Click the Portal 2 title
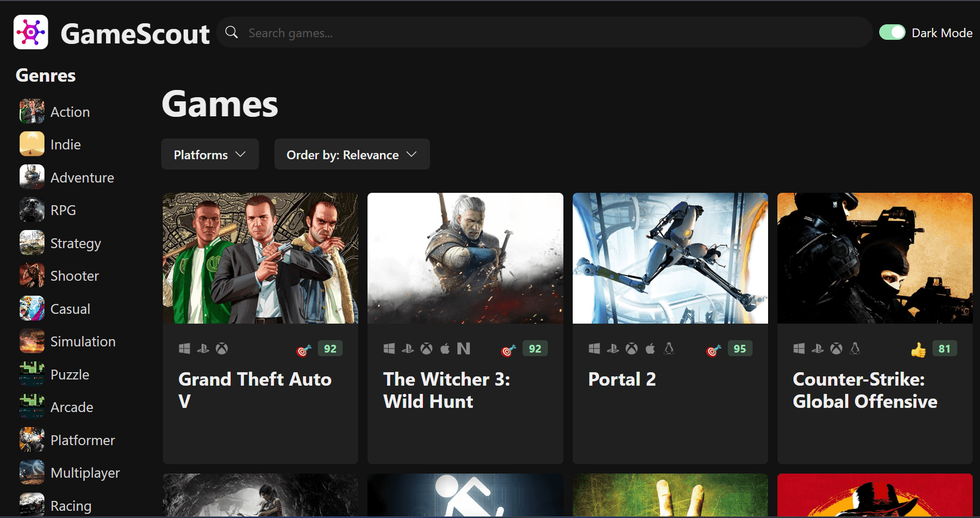This screenshot has width=980, height=518. 622,379
